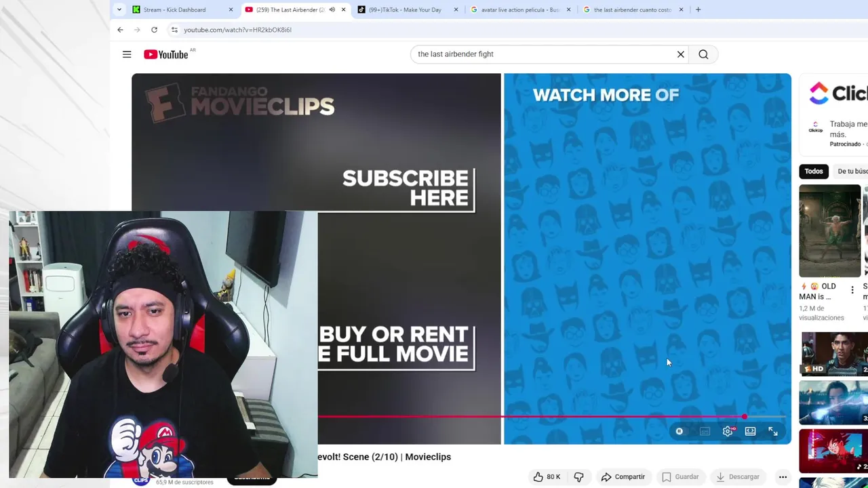This screenshot has height=488, width=868.
Task: Seek using the red video progress bar
Action: pos(551,417)
